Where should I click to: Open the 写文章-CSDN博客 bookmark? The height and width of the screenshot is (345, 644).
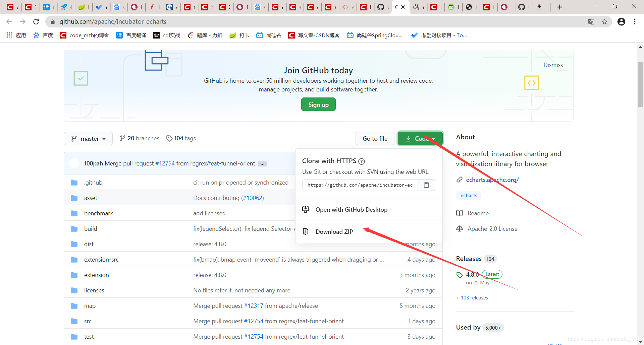[314, 35]
